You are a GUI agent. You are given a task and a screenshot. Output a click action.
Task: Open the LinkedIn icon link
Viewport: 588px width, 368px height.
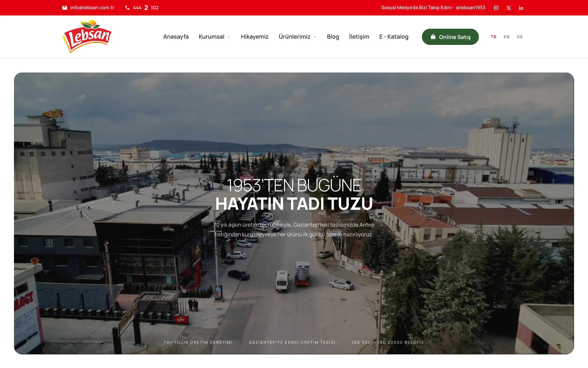pyautogui.click(x=521, y=8)
